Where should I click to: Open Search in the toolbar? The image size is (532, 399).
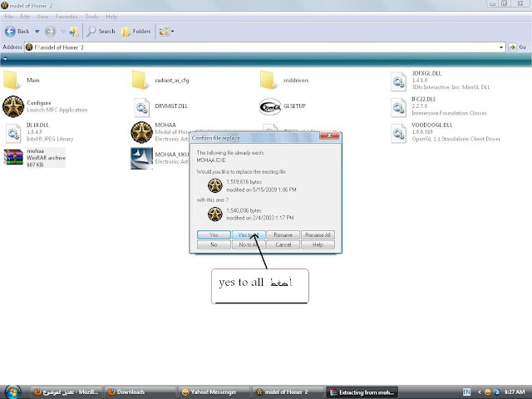point(101,32)
